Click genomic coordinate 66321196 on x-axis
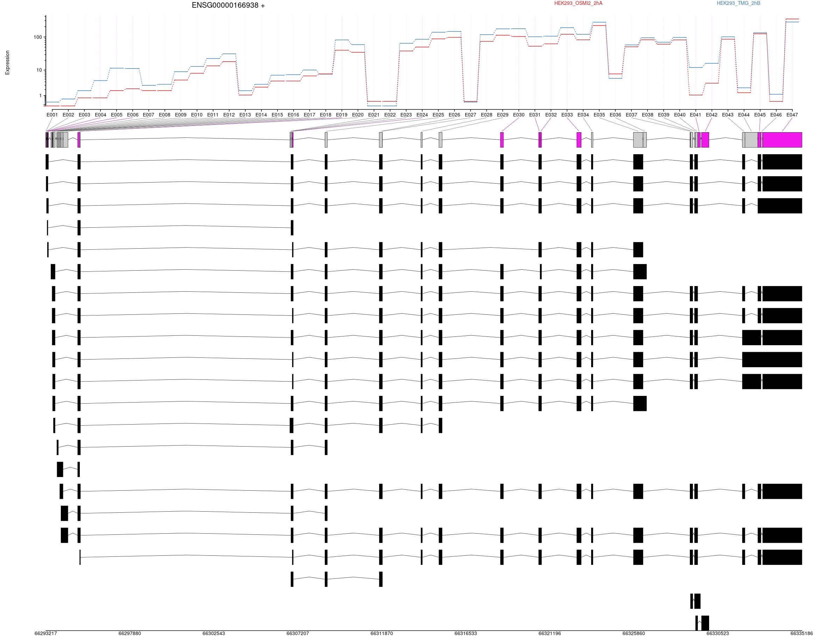 point(550,633)
